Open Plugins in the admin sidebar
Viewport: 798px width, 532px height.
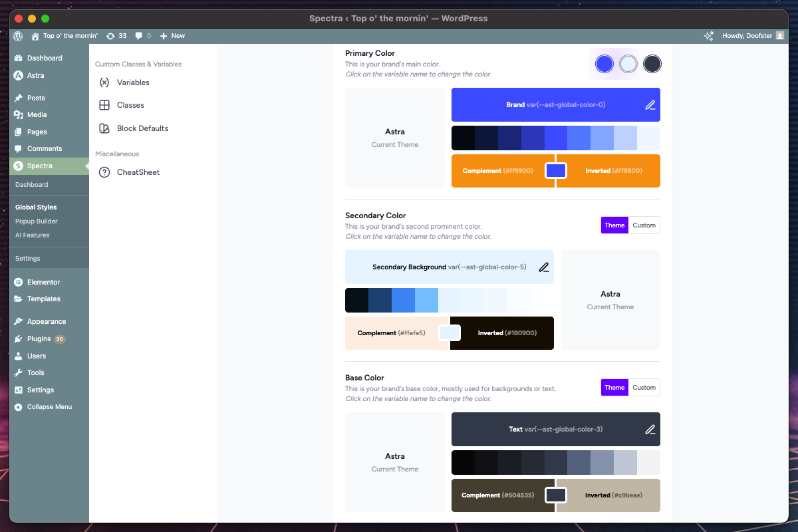(39, 339)
